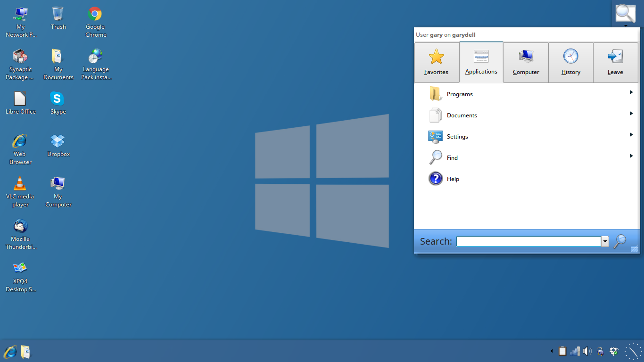Click inside the Search text field

[528, 241]
